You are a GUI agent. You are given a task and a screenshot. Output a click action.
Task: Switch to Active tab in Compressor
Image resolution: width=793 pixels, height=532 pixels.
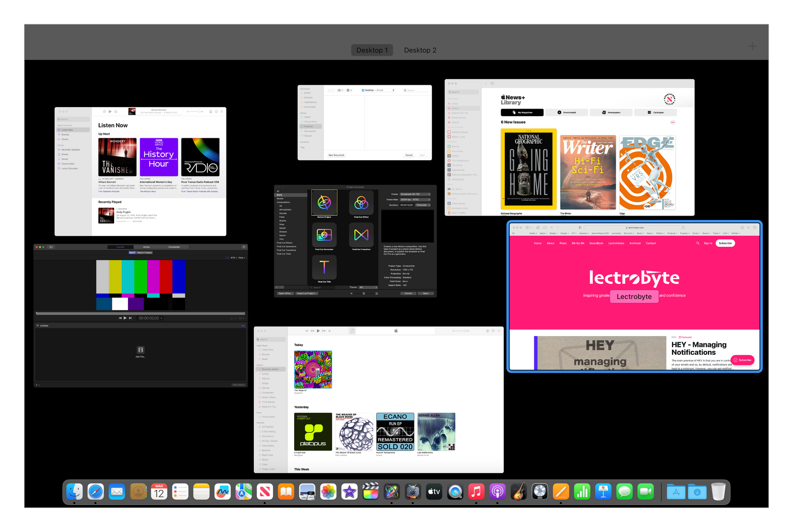[146, 247]
